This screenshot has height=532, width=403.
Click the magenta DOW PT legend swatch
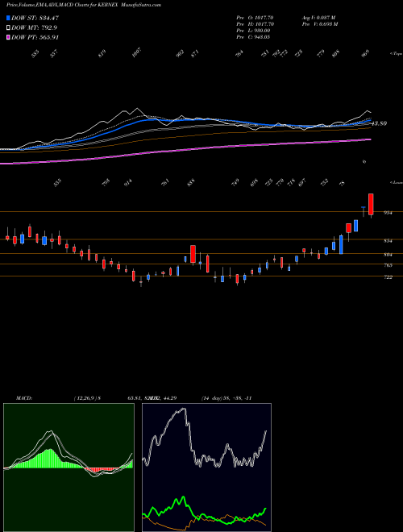coord(8,37)
